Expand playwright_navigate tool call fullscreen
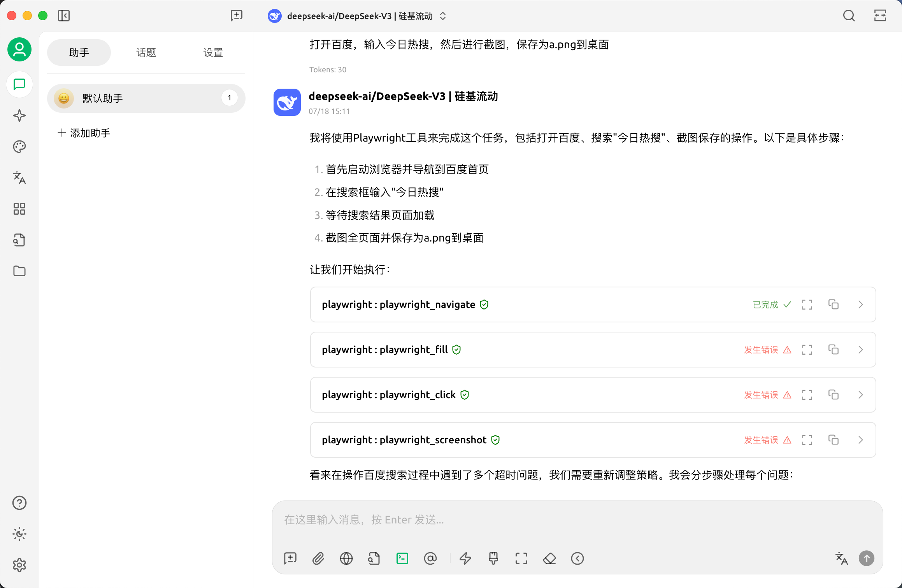 (807, 304)
